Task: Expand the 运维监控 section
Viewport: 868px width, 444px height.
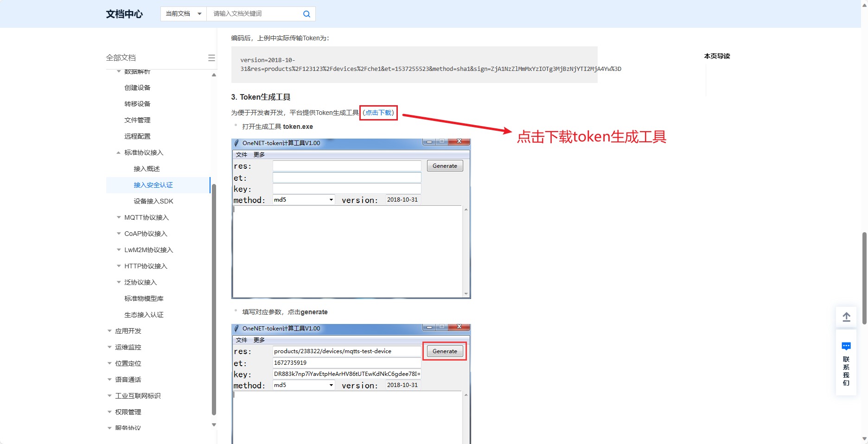Action: (128, 347)
